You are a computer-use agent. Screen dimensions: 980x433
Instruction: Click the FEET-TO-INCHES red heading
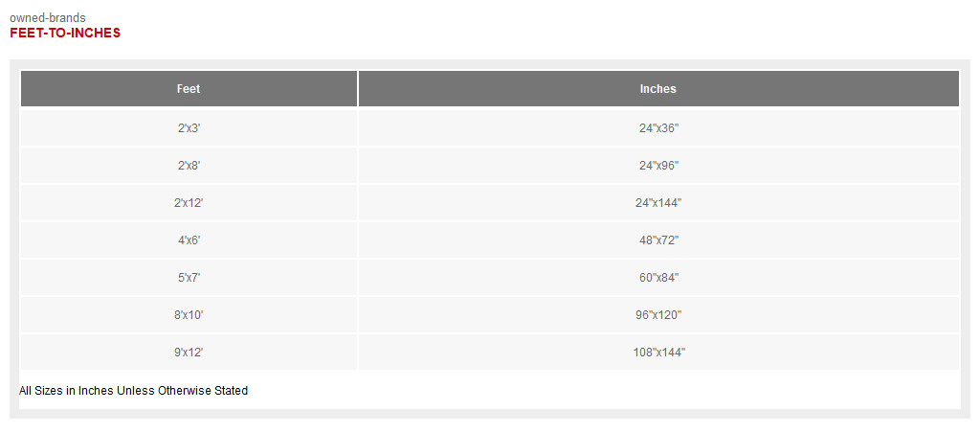tap(65, 34)
